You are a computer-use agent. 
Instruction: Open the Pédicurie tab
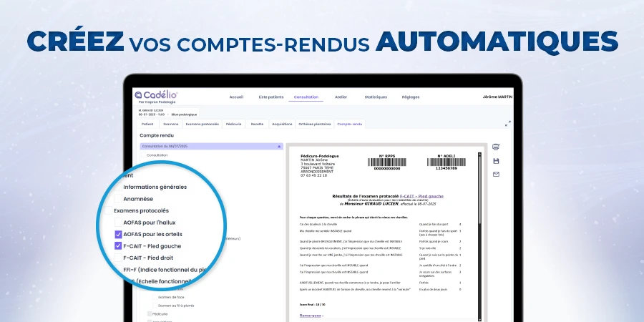pyautogui.click(x=234, y=124)
